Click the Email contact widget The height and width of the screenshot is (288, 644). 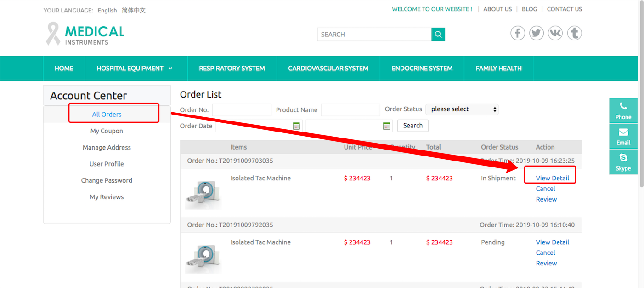(623, 136)
